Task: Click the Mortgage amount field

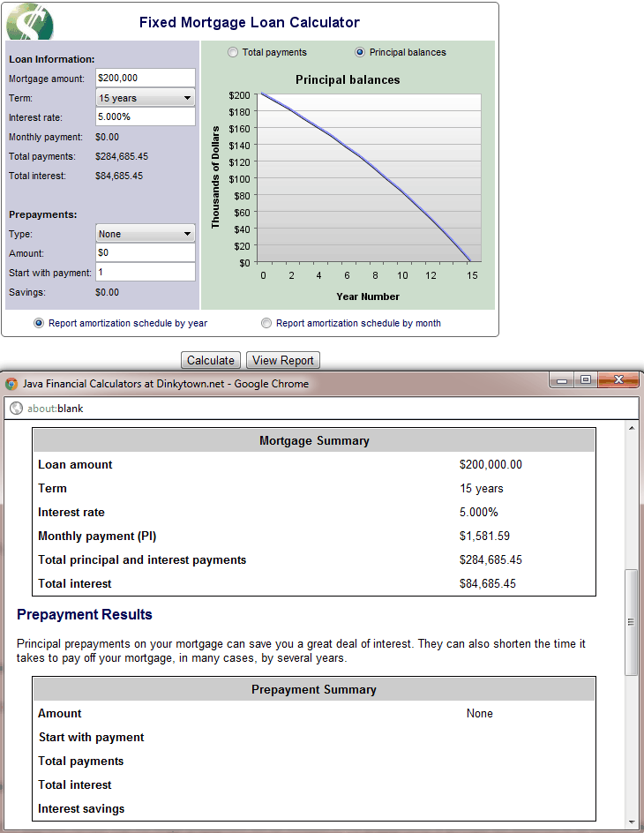Action: (x=146, y=78)
